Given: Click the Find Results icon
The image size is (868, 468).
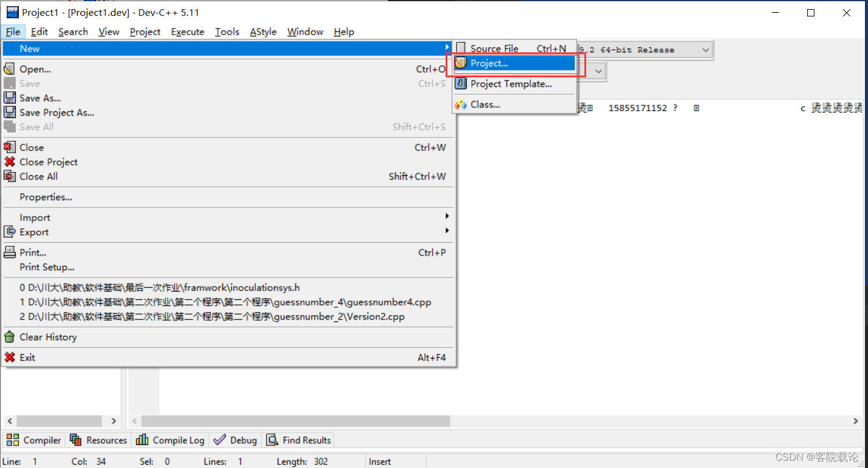Looking at the screenshot, I should 273,440.
